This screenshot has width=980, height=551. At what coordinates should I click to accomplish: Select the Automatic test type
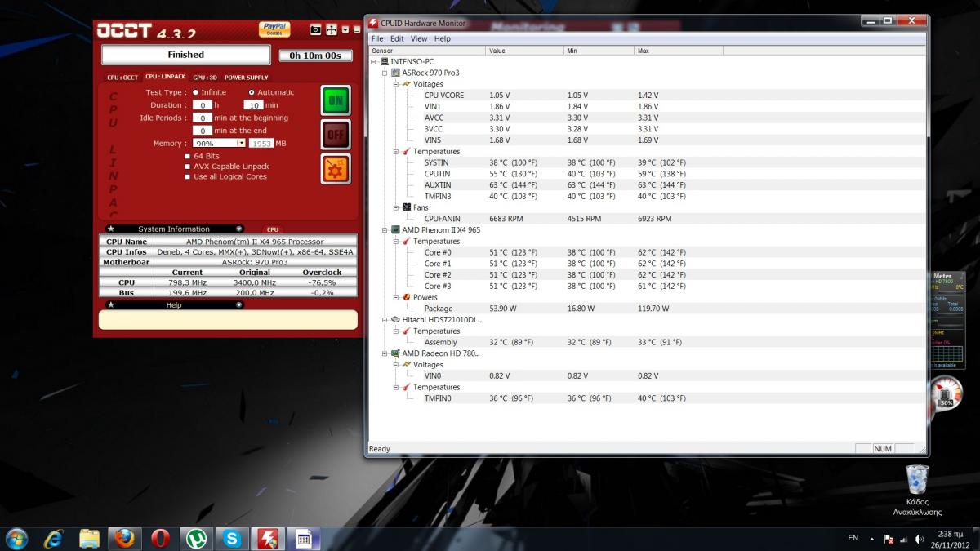(x=252, y=92)
